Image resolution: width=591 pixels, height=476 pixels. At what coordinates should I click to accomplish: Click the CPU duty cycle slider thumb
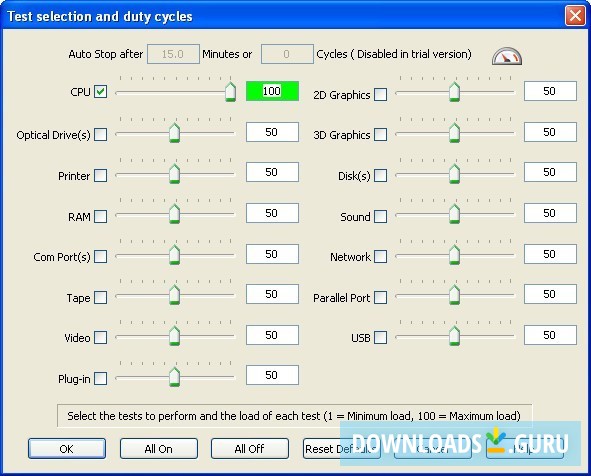230,92
